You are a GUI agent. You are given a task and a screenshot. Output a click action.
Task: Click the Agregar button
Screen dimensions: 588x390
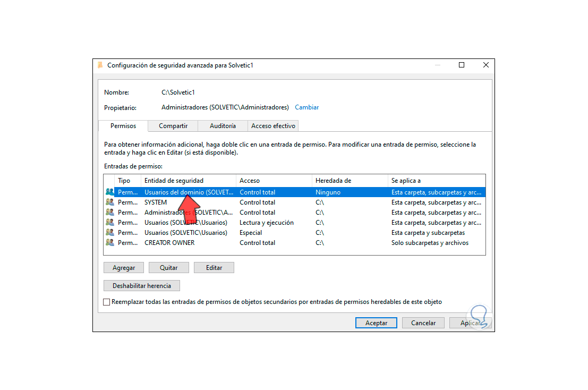pos(123,267)
